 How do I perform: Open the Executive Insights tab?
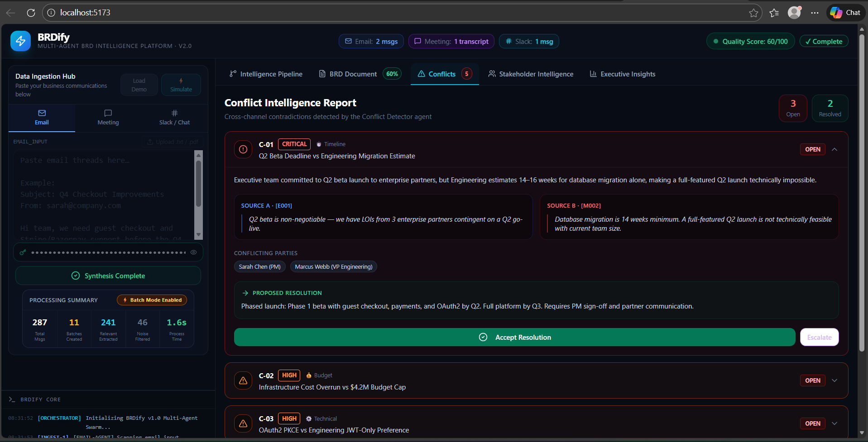click(x=622, y=74)
